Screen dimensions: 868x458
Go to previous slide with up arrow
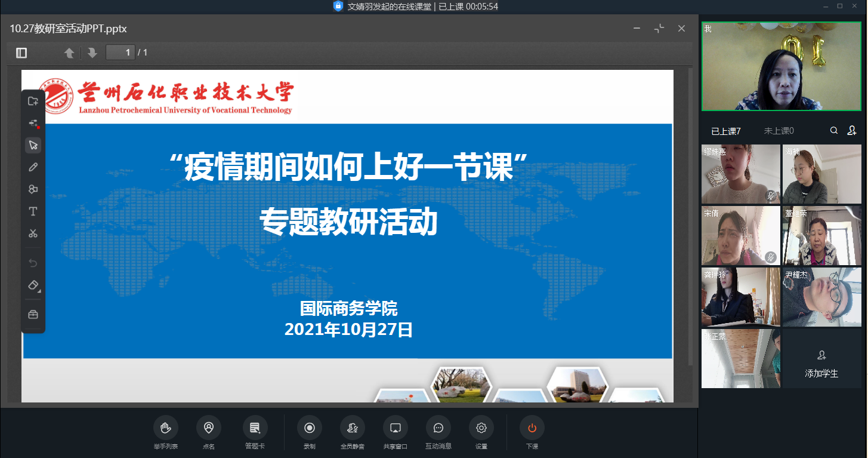coord(69,53)
